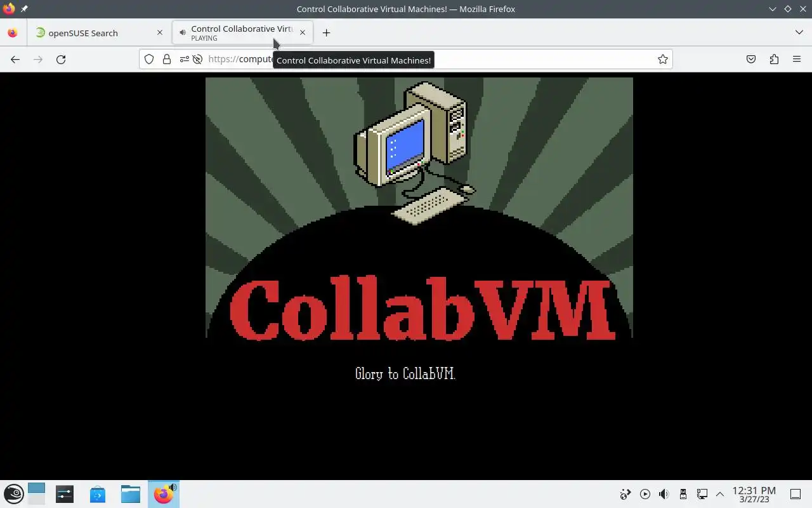812x508 pixels.
Task: Open the virtual desktop pager
Action: [37, 494]
